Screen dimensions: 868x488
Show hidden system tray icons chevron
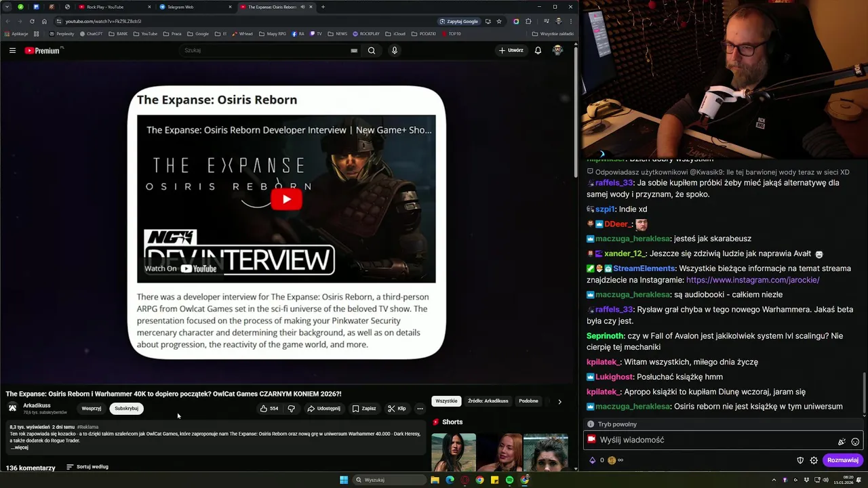tap(774, 480)
